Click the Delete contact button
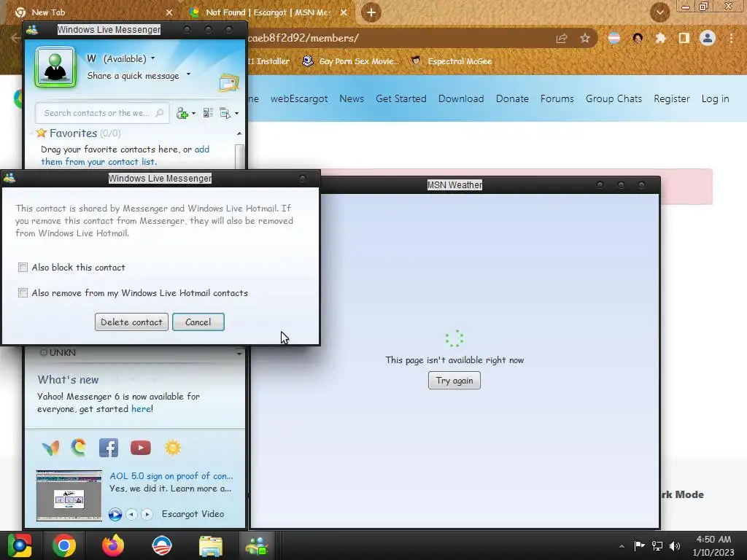The width and height of the screenshot is (747, 560). (131, 322)
